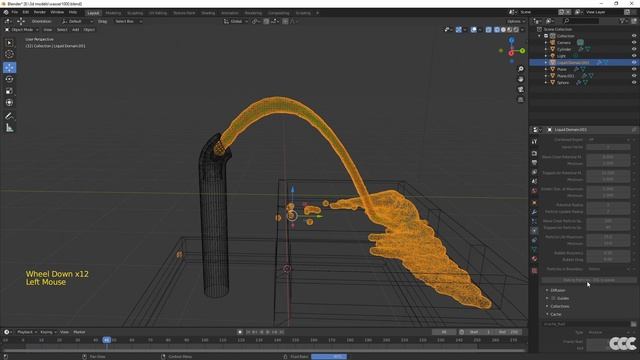Open the viewport Add menu
Screen dimensions: 640x360
click(76, 29)
